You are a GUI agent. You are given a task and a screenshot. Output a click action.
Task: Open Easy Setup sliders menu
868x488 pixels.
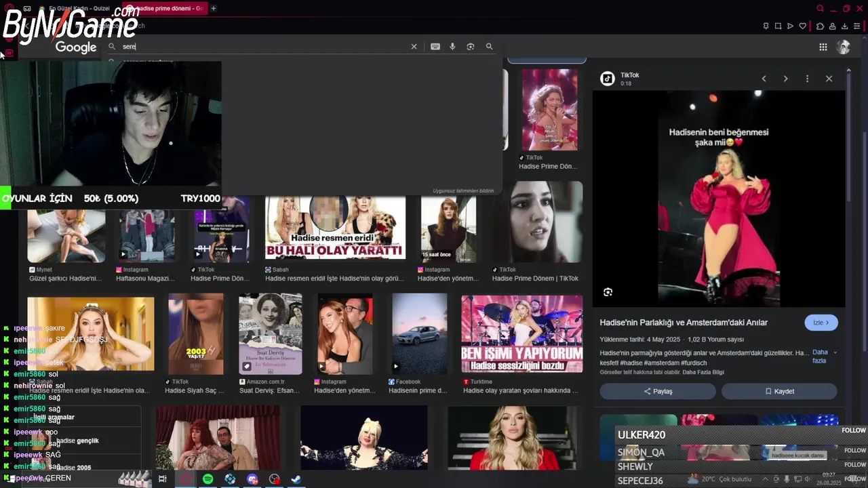click(857, 26)
